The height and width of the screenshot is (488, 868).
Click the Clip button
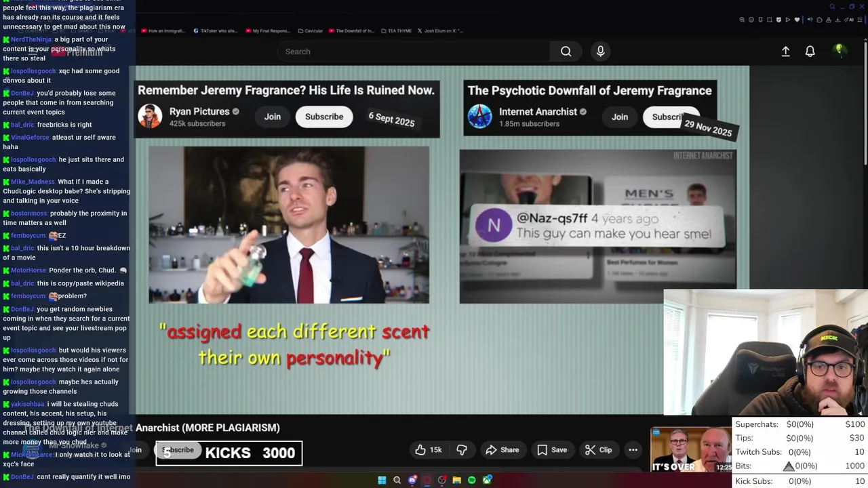pos(598,450)
